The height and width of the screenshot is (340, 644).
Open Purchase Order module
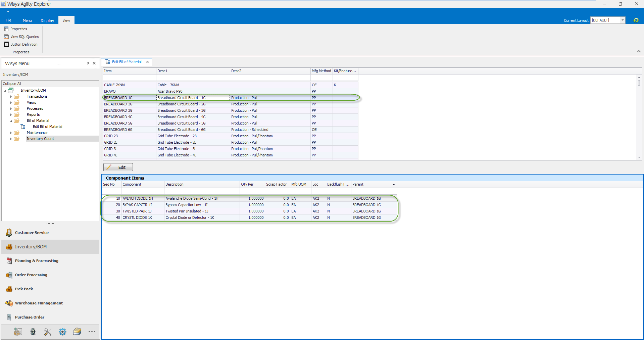pos(50,317)
